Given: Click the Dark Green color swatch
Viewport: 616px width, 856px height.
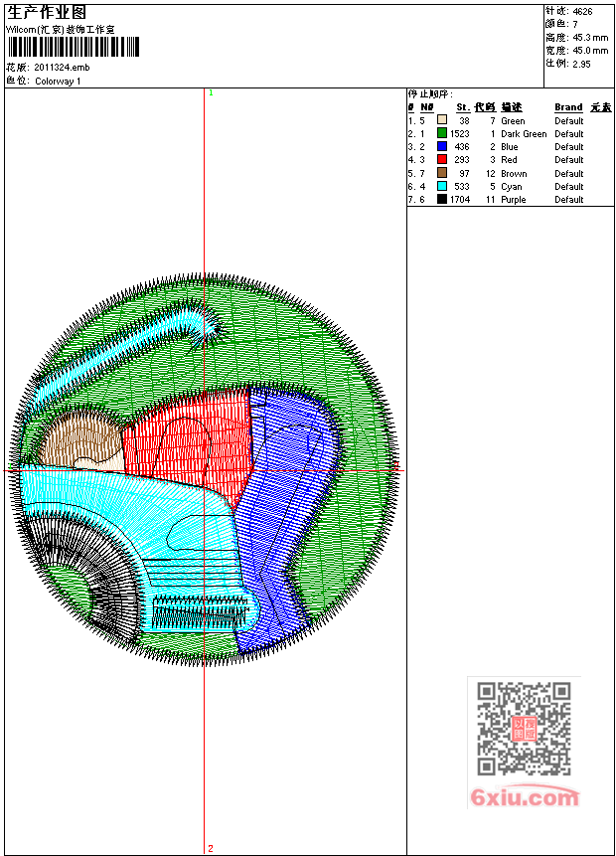Looking at the screenshot, I should (x=442, y=133).
